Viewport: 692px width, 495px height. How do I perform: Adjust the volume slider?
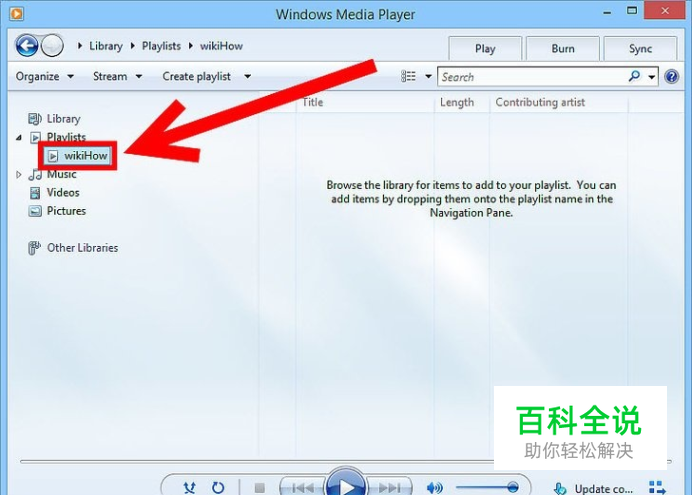[487, 488]
